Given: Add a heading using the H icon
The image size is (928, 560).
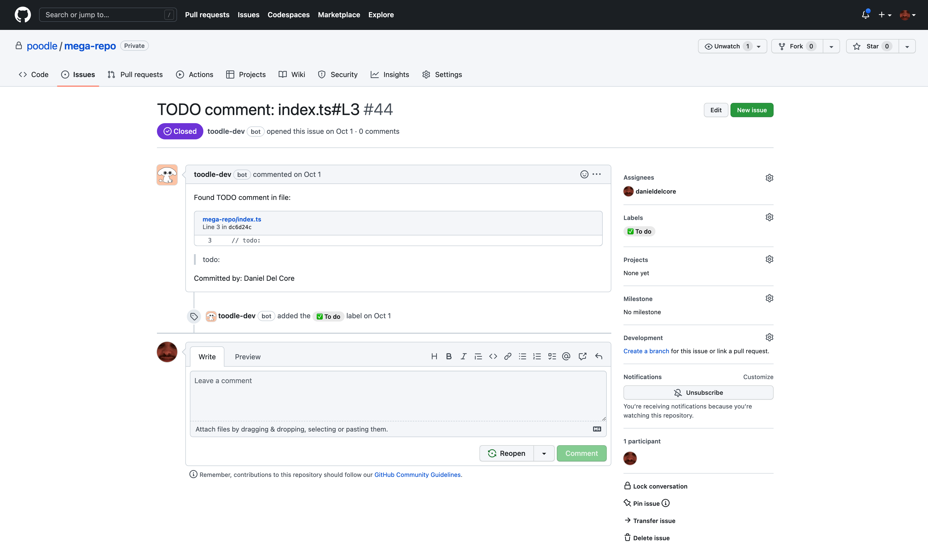Looking at the screenshot, I should [x=434, y=356].
